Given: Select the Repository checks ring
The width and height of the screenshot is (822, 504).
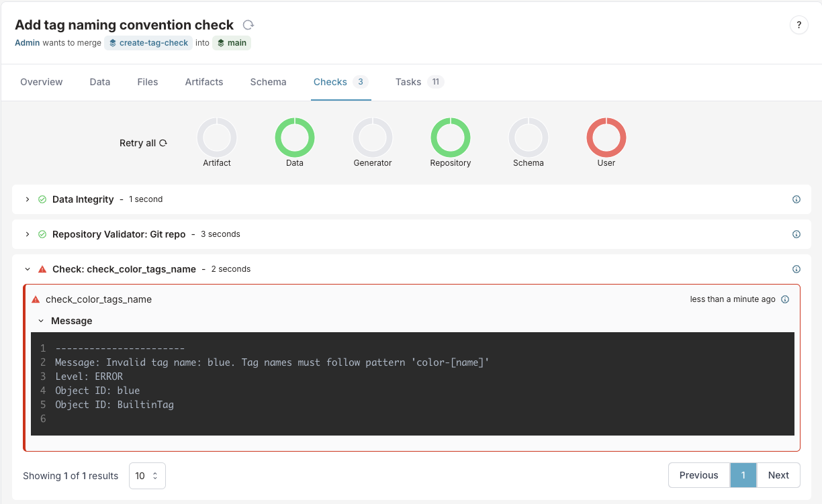Looking at the screenshot, I should (x=450, y=138).
